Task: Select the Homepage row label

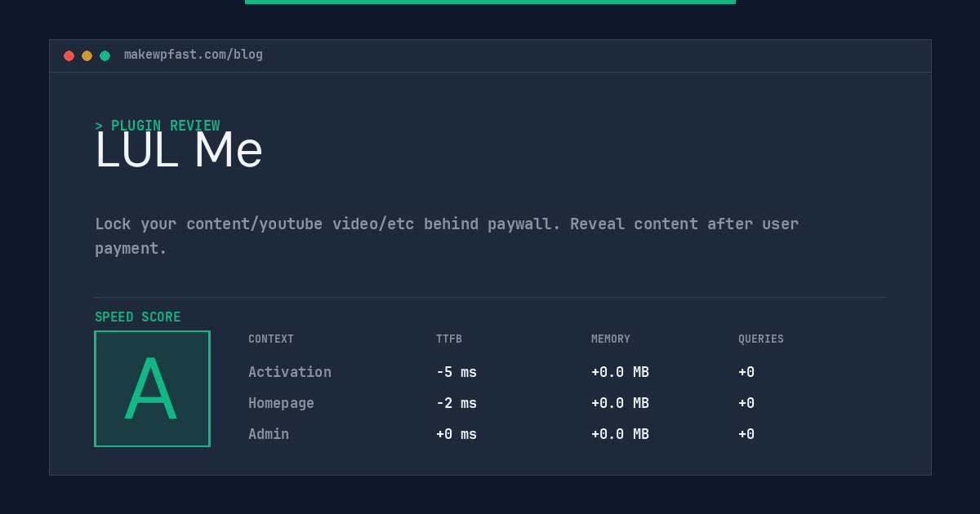Action: (281, 403)
